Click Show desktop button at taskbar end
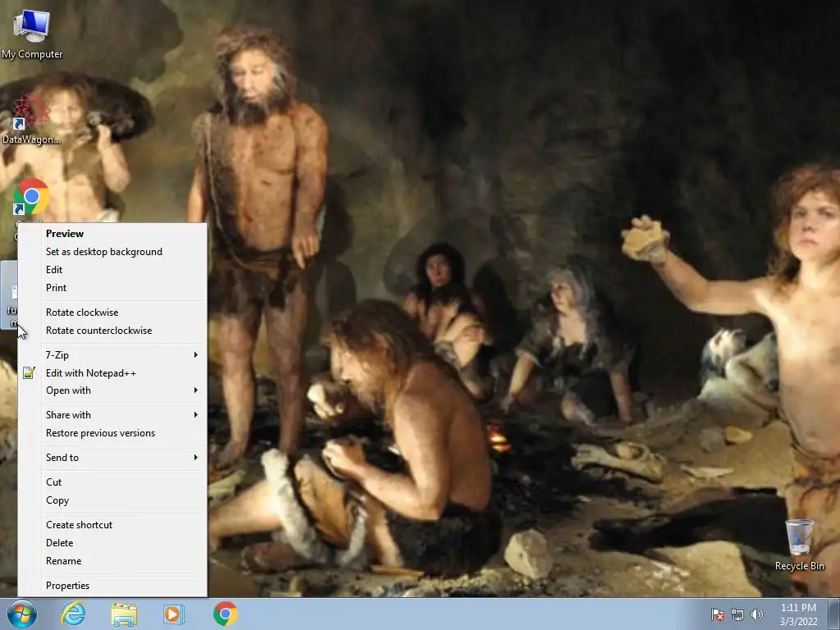Viewport: 840px width, 630px height. click(834, 614)
